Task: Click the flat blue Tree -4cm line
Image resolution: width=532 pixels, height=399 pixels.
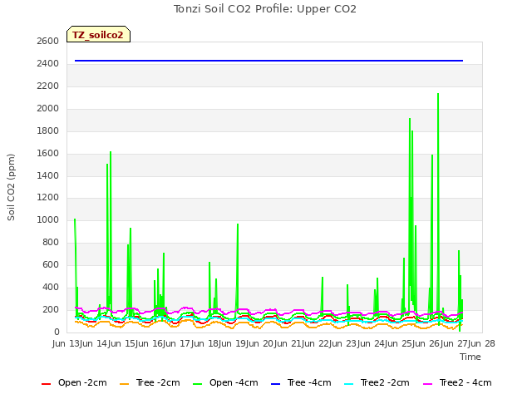Action: (268, 61)
